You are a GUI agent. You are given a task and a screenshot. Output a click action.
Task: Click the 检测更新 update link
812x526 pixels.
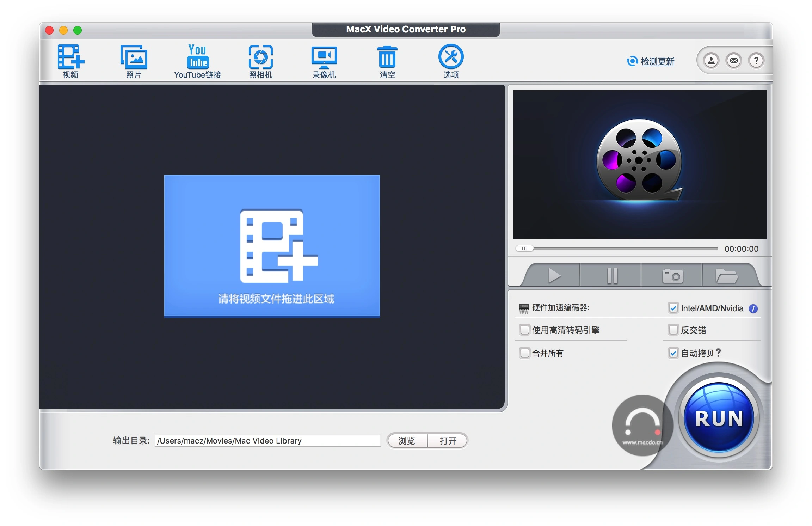[657, 62]
